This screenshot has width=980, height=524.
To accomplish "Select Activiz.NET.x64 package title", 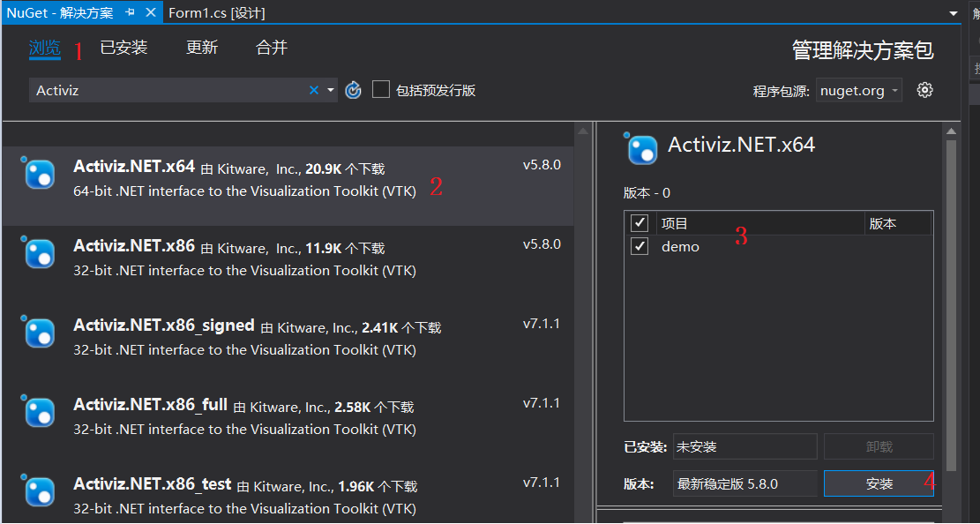I will point(134,167).
